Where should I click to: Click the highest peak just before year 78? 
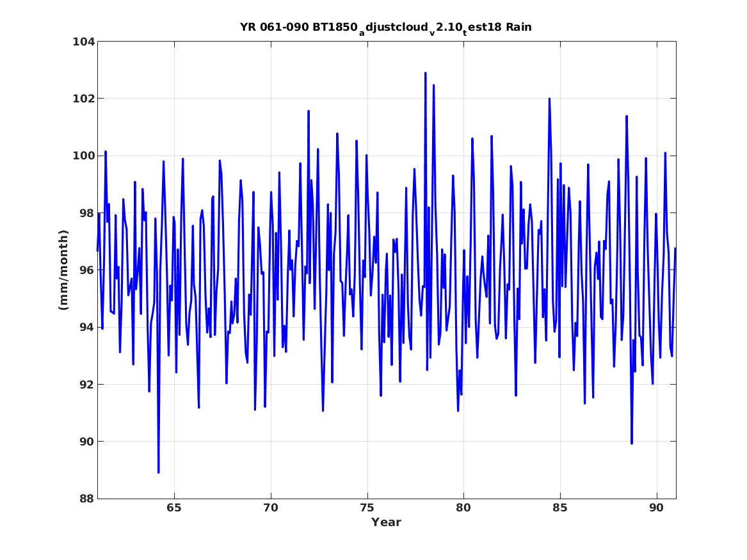click(426, 73)
